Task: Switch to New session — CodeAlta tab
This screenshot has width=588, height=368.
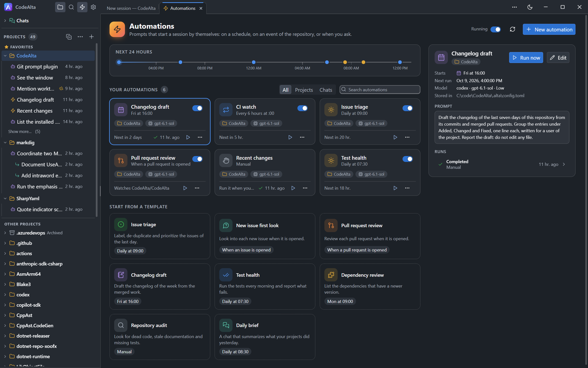Action: coord(131,8)
